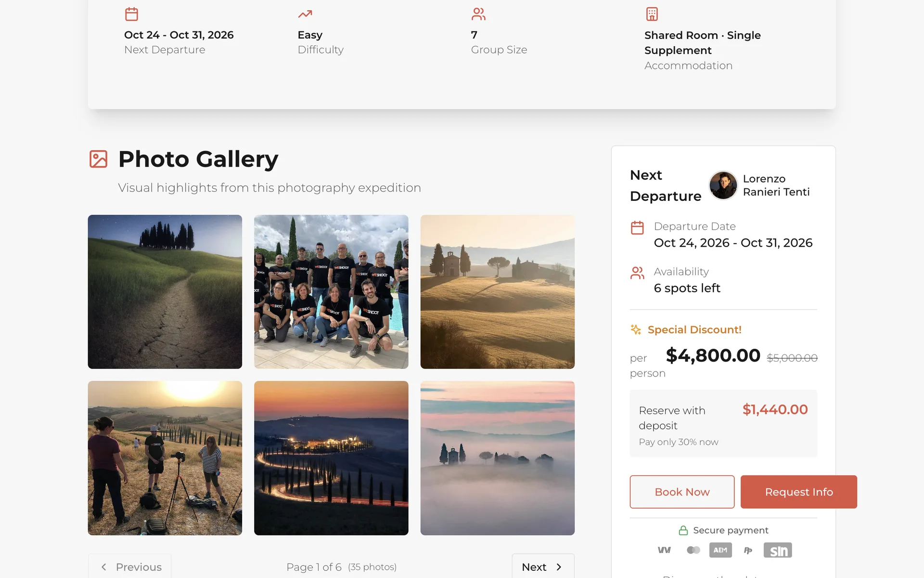Click the $4,800.00 price
The image size is (924, 578).
tap(713, 355)
